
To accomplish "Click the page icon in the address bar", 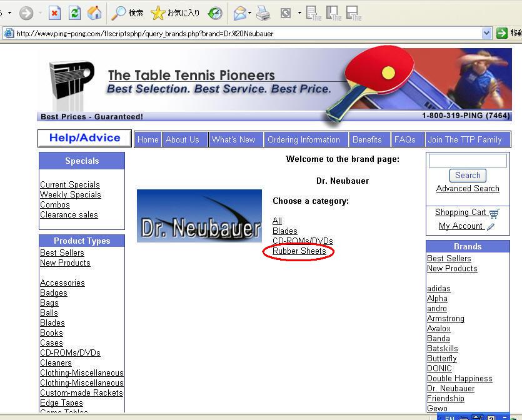I will click(9, 33).
